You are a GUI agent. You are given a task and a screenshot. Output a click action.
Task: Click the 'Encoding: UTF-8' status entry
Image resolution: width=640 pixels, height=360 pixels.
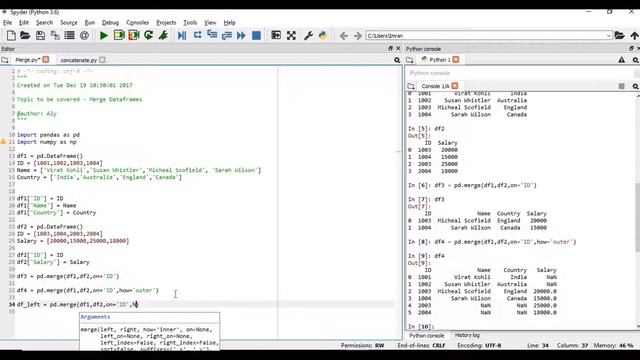click(x=479, y=345)
